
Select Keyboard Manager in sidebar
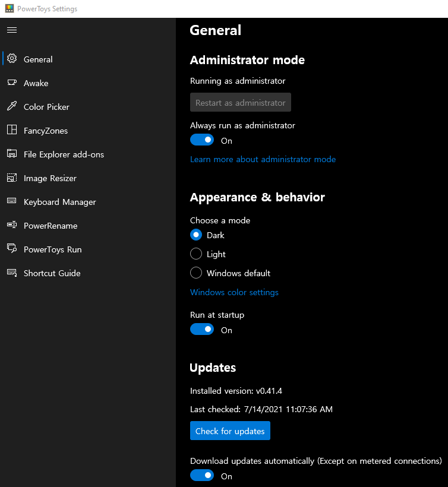(x=88, y=202)
